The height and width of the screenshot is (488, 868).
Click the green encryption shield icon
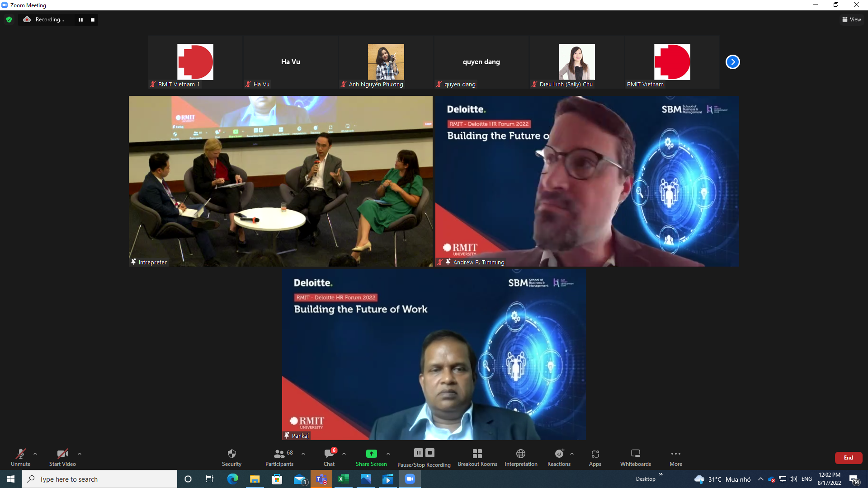9,19
